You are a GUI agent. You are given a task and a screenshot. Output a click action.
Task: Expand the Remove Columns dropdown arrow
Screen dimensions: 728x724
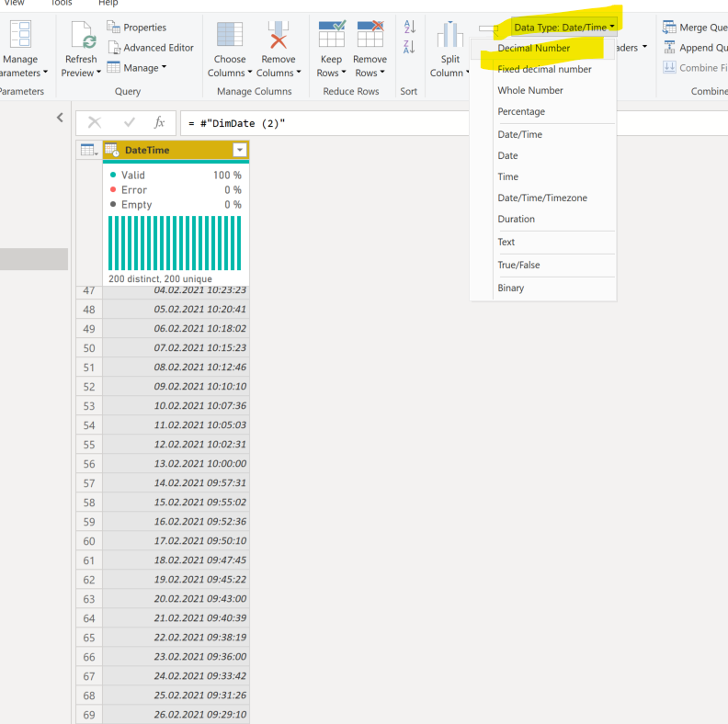coord(299,73)
